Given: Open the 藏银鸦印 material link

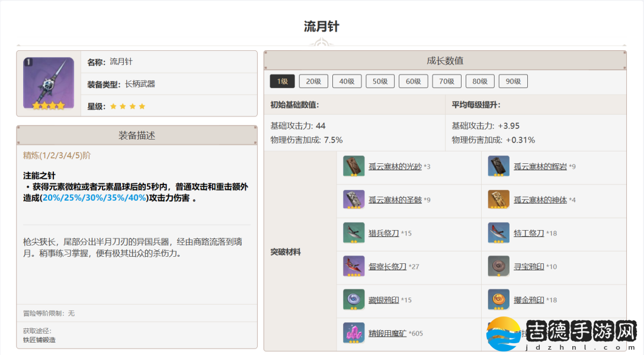Looking at the screenshot, I should [x=383, y=300].
